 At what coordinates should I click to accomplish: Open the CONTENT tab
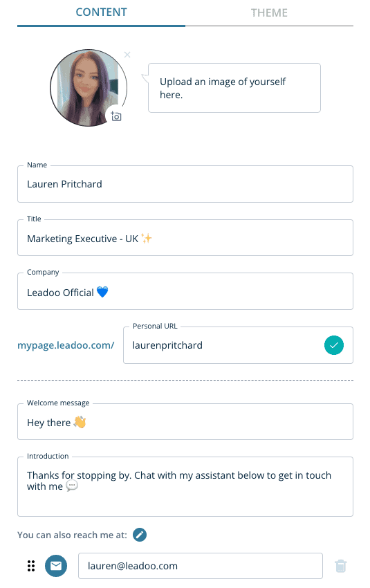(101, 12)
